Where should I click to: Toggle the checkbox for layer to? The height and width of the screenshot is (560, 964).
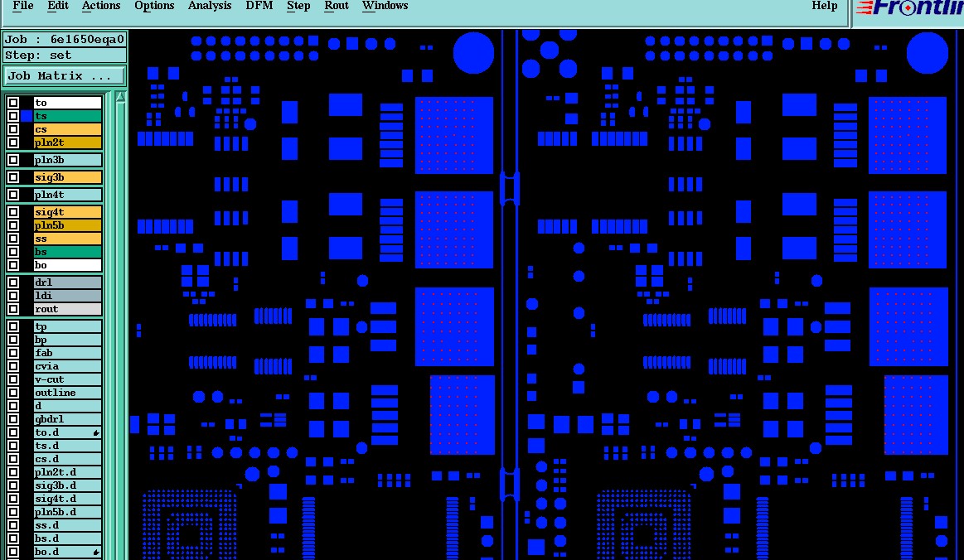coord(13,103)
